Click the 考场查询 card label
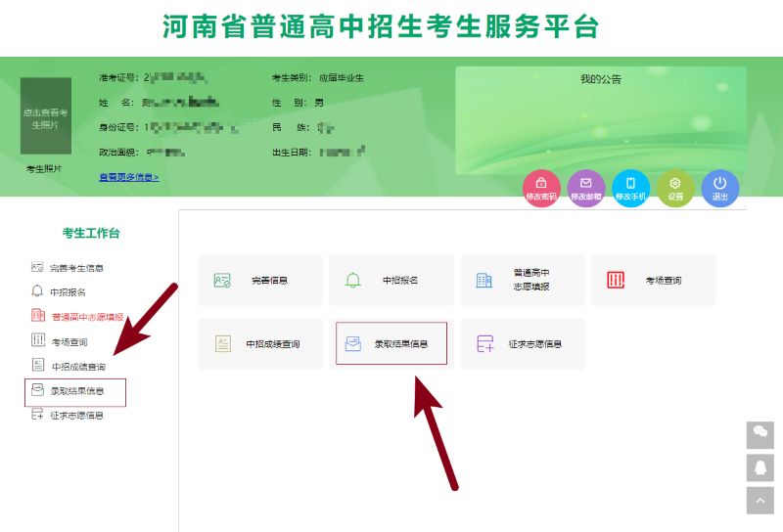Viewport: 783px width, 532px height. (664, 281)
